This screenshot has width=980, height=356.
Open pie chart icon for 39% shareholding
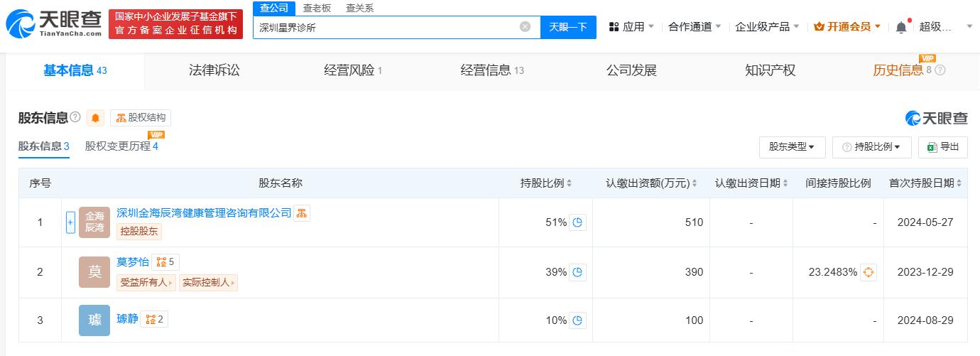coord(577,272)
